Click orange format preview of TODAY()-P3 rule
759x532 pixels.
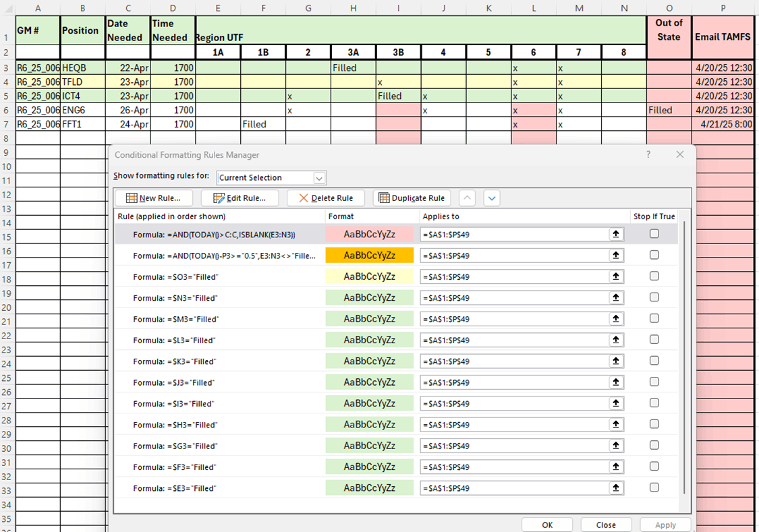pyautogui.click(x=369, y=256)
